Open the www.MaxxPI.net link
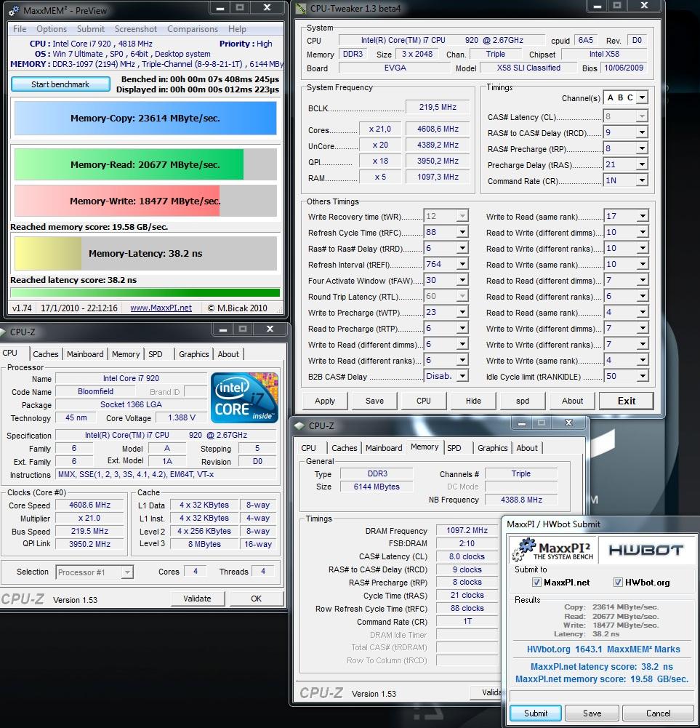The image size is (700, 728). click(x=161, y=308)
